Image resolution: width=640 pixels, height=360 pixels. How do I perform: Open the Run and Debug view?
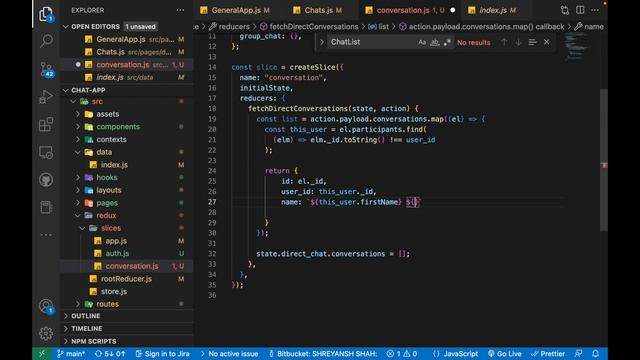click(46, 97)
